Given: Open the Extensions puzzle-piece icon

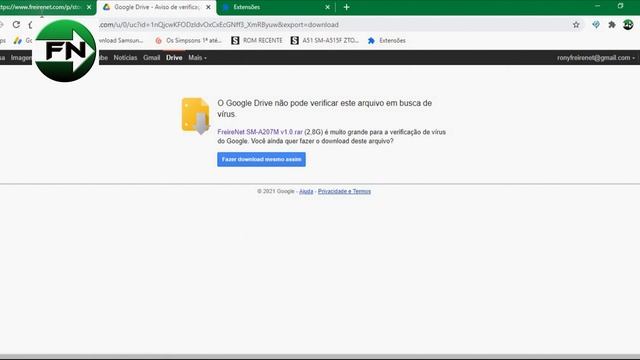Looking at the screenshot, I should tap(611, 25).
